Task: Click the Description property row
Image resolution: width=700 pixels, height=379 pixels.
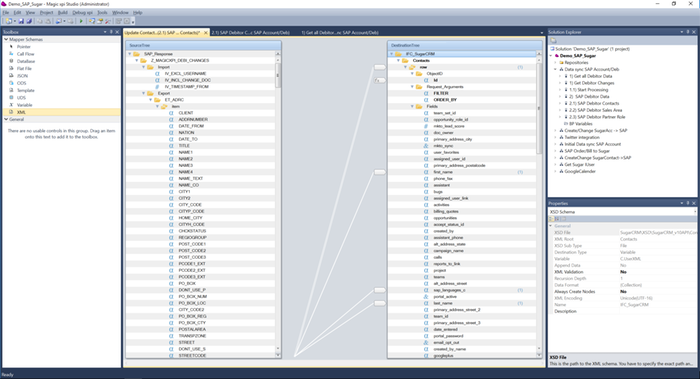Action: [x=622, y=311]
